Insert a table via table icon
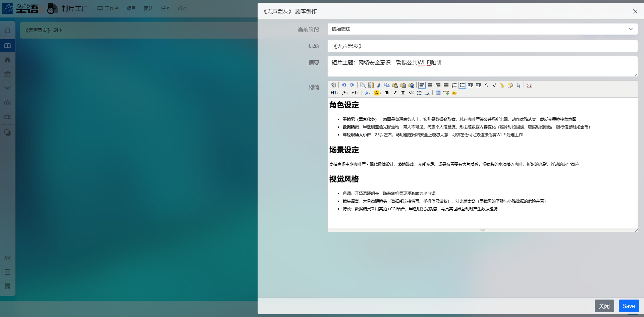This screenshot has height=317, width=644. tap(438, 93)
